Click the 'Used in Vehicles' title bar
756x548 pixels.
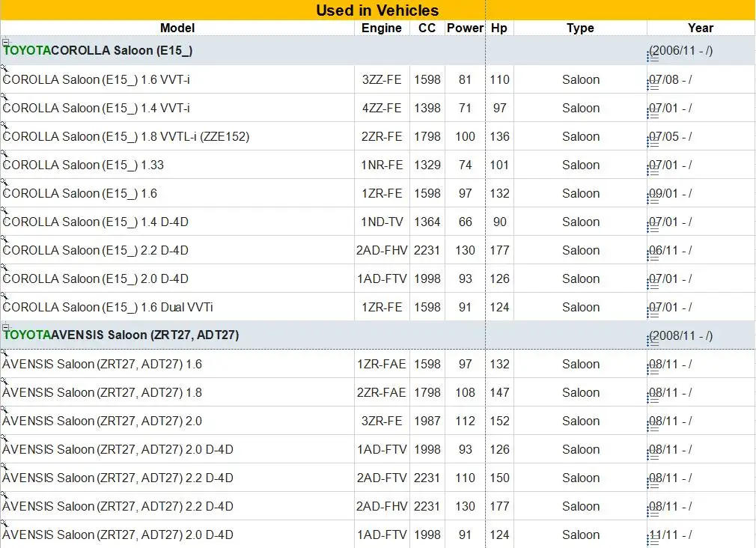pyautogui.click(x=377, y=10)
